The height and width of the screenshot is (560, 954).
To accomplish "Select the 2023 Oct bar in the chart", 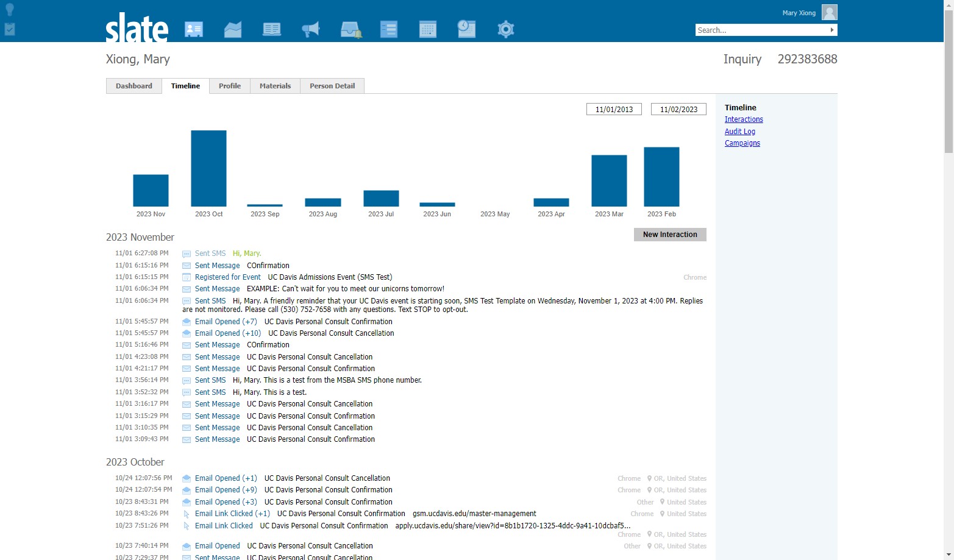I will coord(208,168).
